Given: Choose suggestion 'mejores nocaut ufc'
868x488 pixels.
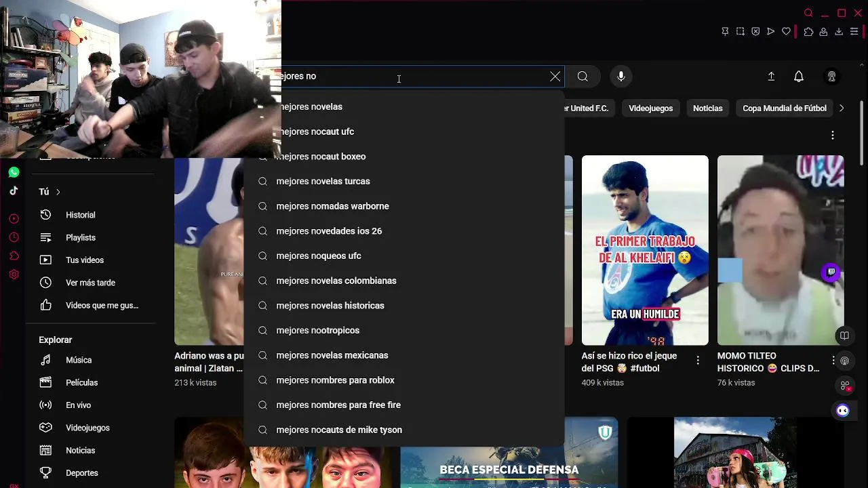Looking at the screenshot, I should pos(404,131).
